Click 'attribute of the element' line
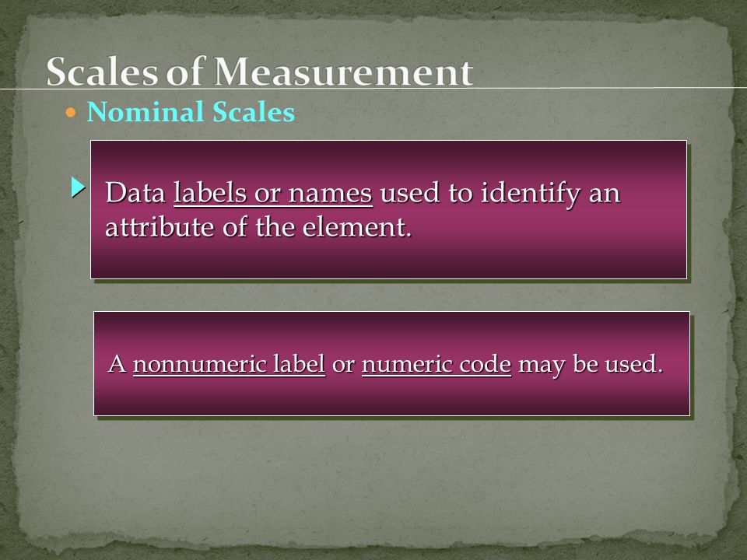Viewport: 747px width, 560px height. [258, 226]
